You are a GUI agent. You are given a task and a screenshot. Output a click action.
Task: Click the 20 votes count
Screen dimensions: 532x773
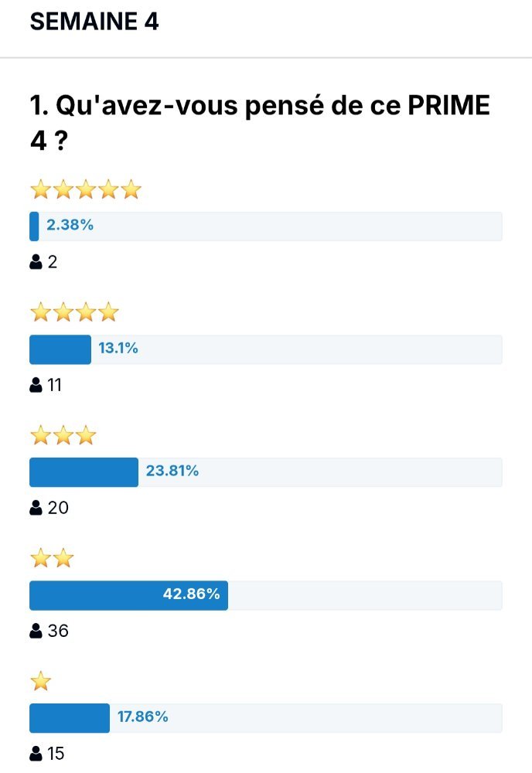[x=58, y=507]
